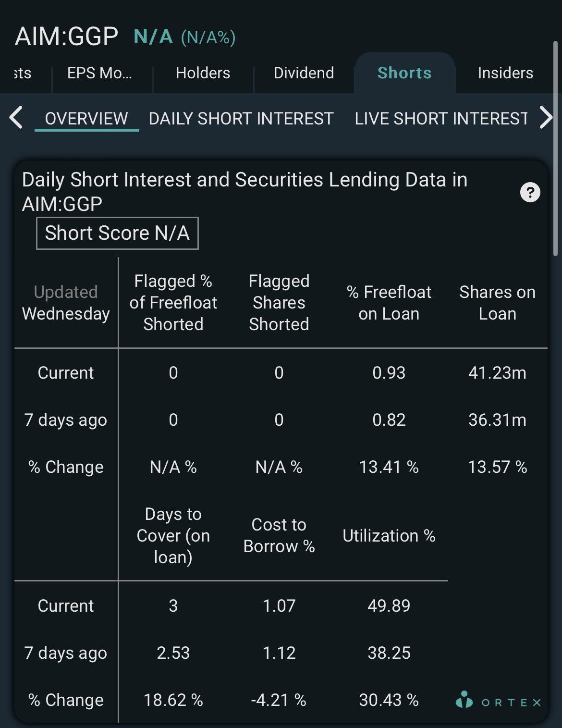Select the EPS Mo... tab
Viewport: 562px width, 728px height.
99,73
